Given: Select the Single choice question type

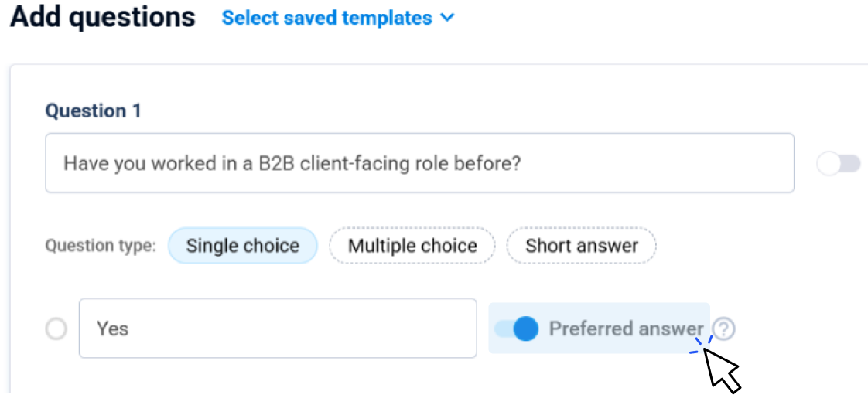Looking at the screenshot, I should point(242,247).
